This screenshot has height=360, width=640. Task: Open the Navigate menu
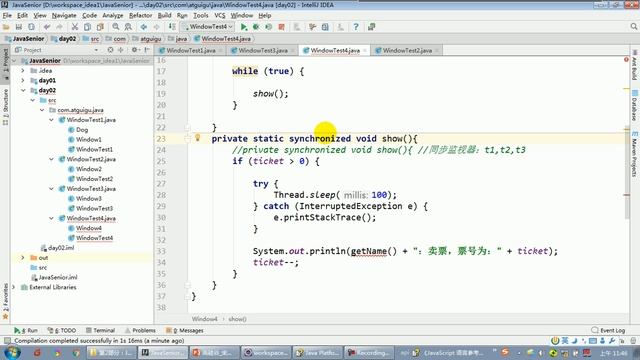[x=64, y=16]
